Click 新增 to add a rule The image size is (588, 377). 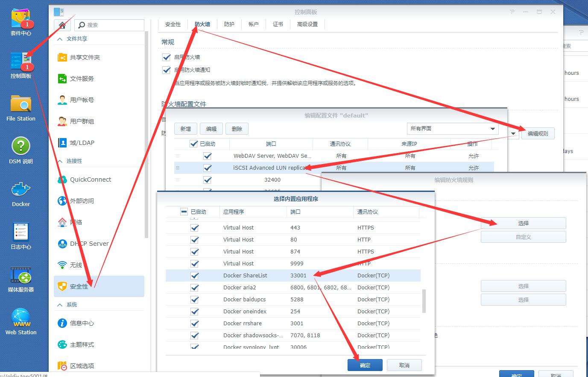[186, 129]
